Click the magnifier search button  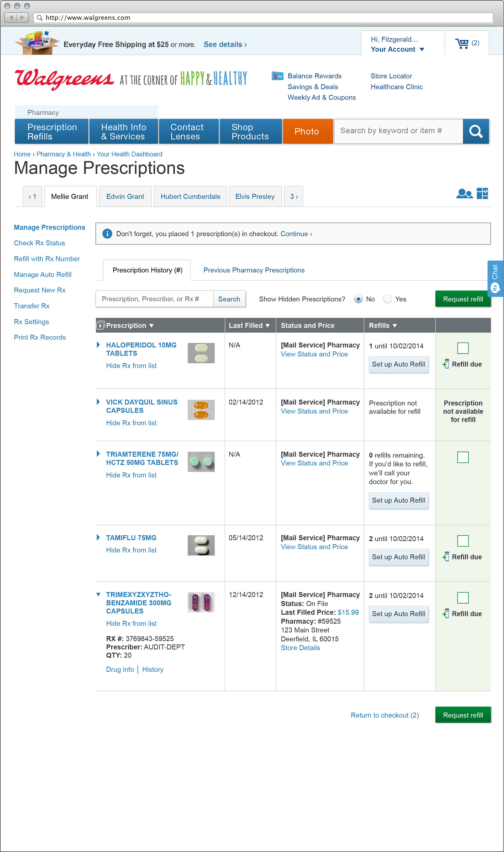476,131
